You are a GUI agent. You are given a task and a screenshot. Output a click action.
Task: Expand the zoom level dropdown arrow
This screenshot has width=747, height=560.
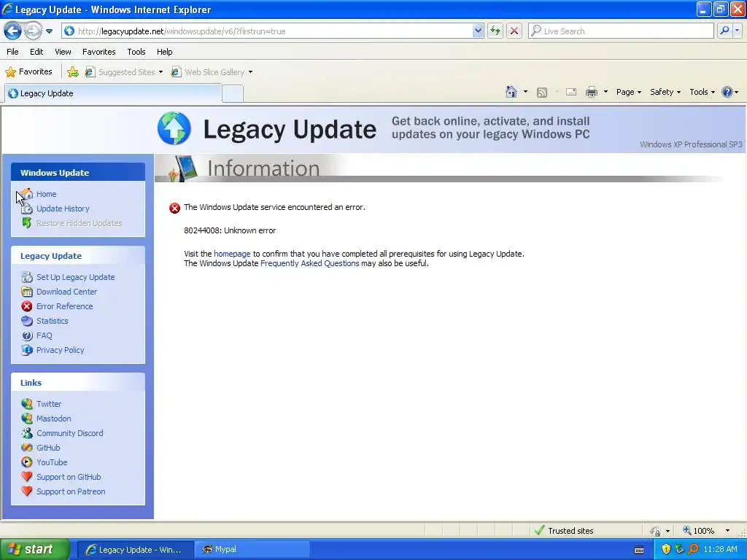coord(727,531)
